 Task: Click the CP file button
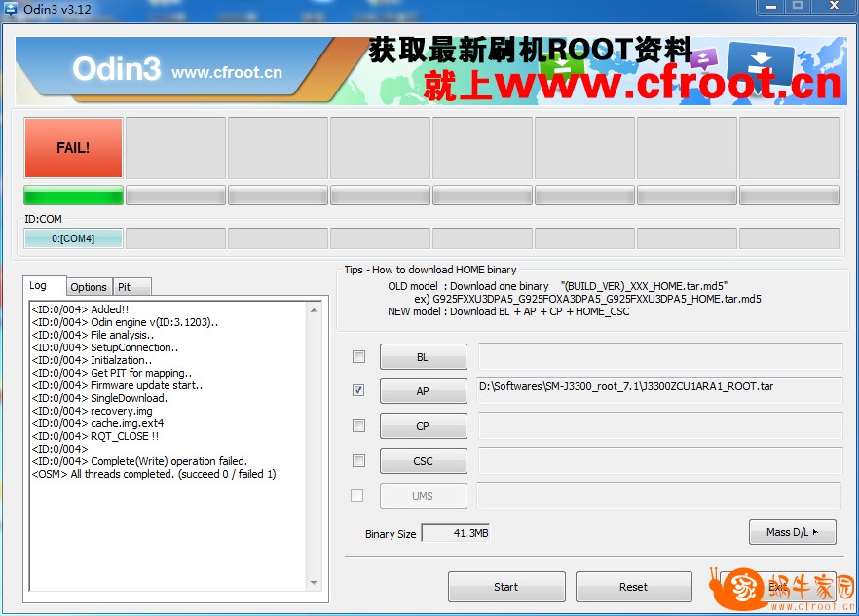click(x=424, y=426)
